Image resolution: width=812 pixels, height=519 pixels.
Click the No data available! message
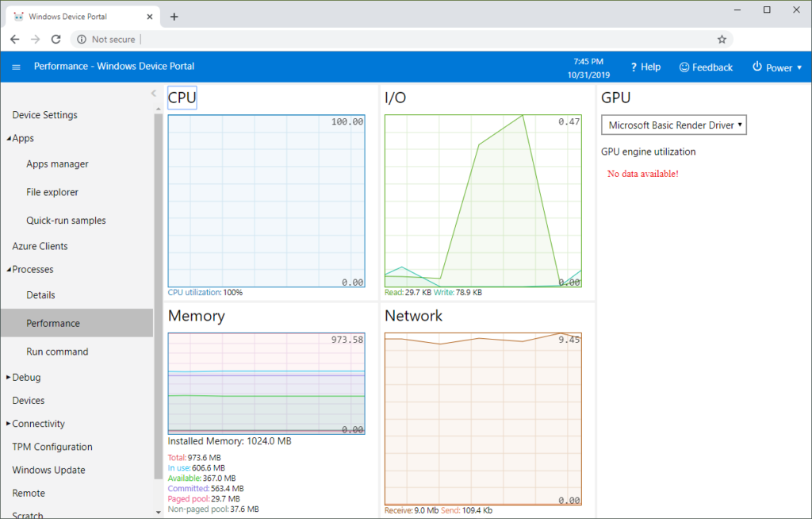[x=642, y=174]
